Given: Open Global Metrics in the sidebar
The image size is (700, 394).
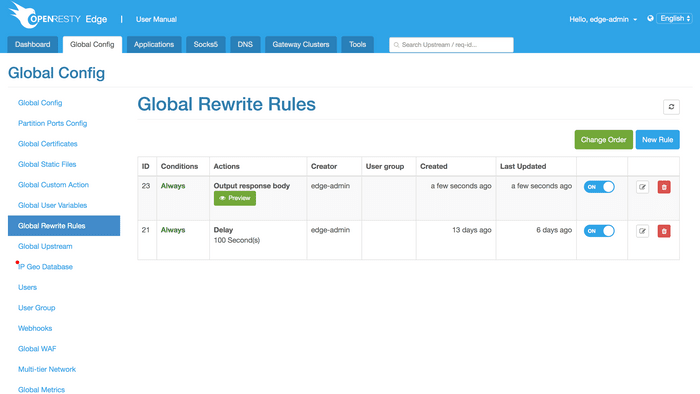Looking at the screenshot, I should pyautogui.click(x=42, y=390).
